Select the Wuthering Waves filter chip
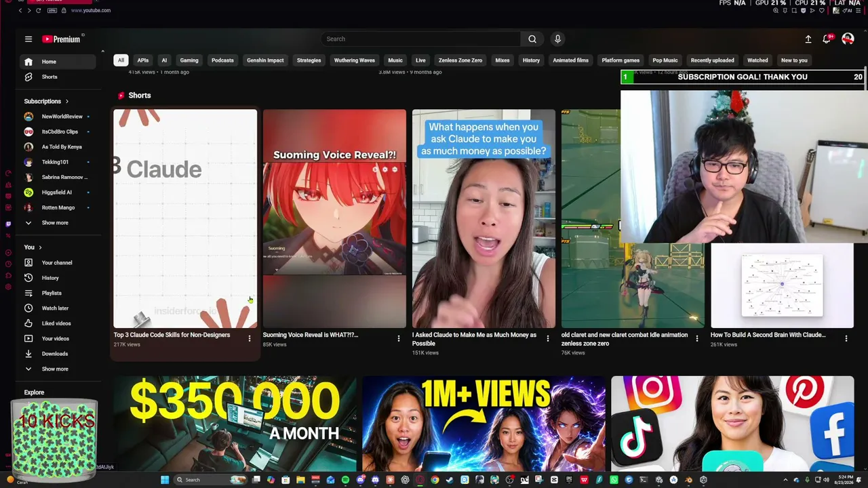 354,60
